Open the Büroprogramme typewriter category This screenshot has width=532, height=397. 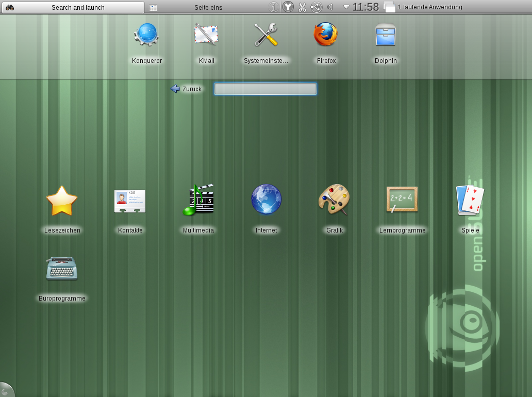click(62, 269)
